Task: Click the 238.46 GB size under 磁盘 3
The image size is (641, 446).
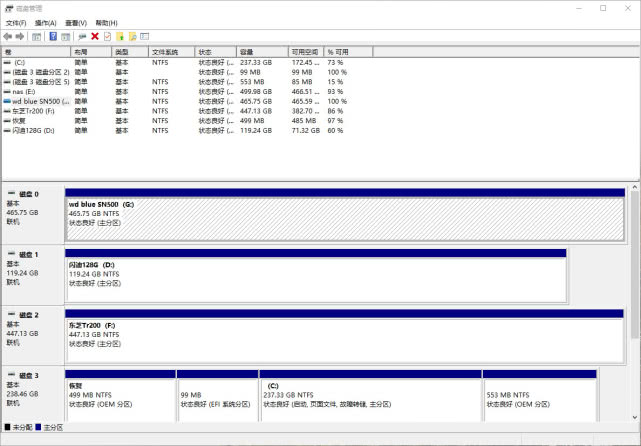Action: pyautogui.click(x=22, y=394)
